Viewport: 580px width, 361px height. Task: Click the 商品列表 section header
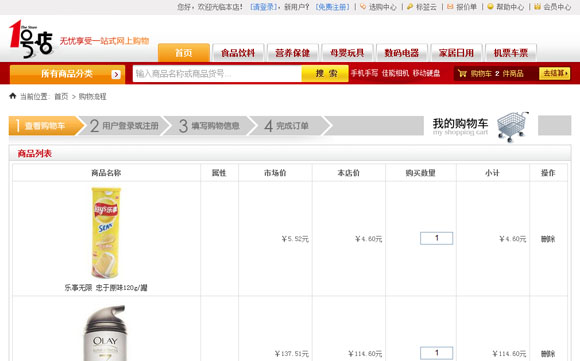click(34, 153)
